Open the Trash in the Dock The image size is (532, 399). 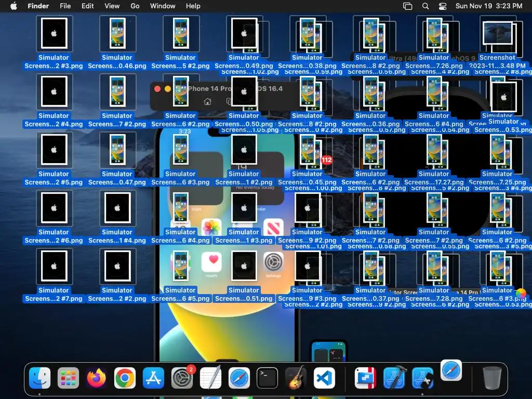[492, 378]
